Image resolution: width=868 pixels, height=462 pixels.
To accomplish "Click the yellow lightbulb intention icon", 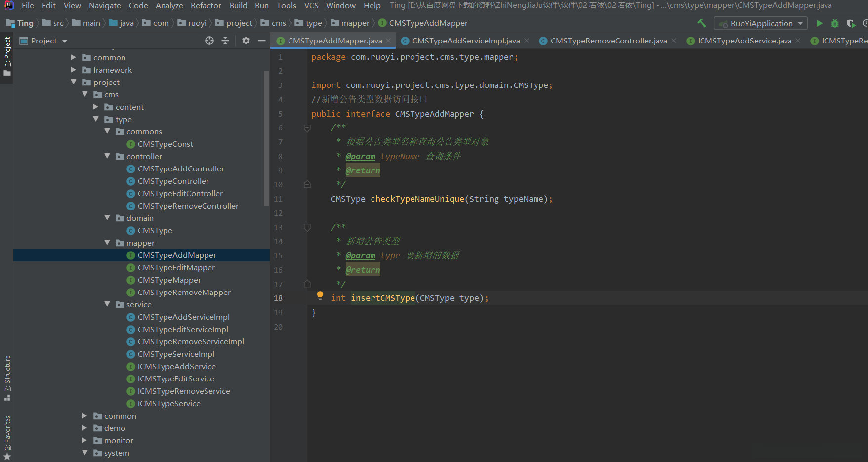I will coord(320,295).
